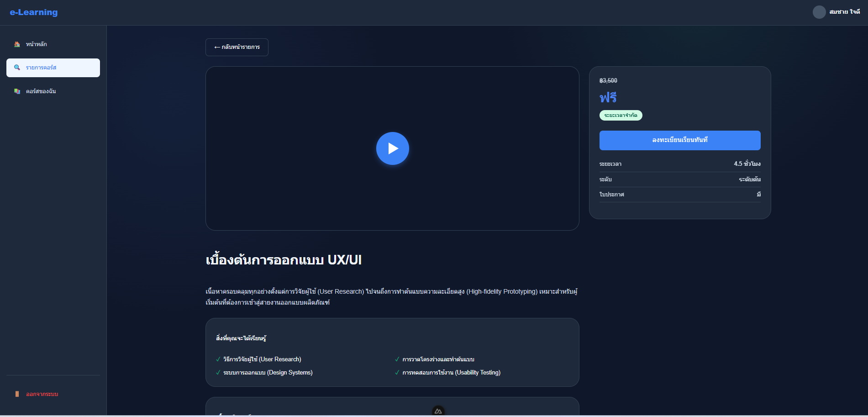Go back with the กลับหน้ารายการ button
The height and width of the screenshot is (417, 868).
click(237, 47)
